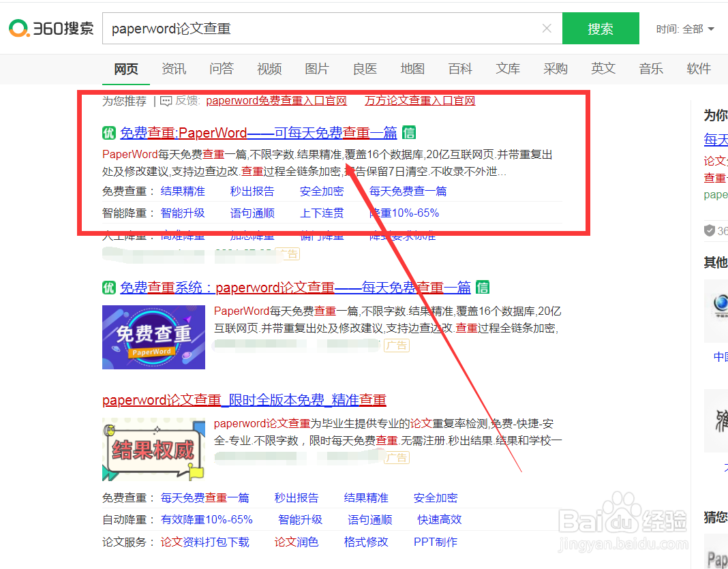Clear the search box with the X icon
The width and height of the screenshot is (728, 569).
(547, 29)
